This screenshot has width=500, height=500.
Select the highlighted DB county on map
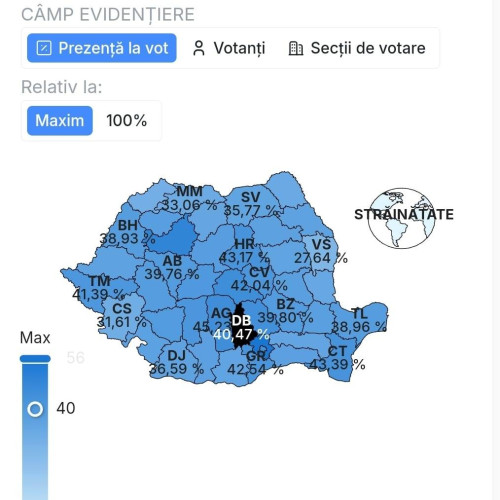243,328
